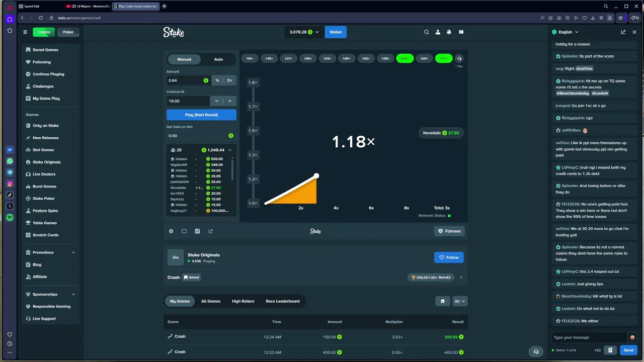This screenshot has width=644, height=362.
Task: Open the 40 rows-per-page dropdown
Action: [460, 301]
